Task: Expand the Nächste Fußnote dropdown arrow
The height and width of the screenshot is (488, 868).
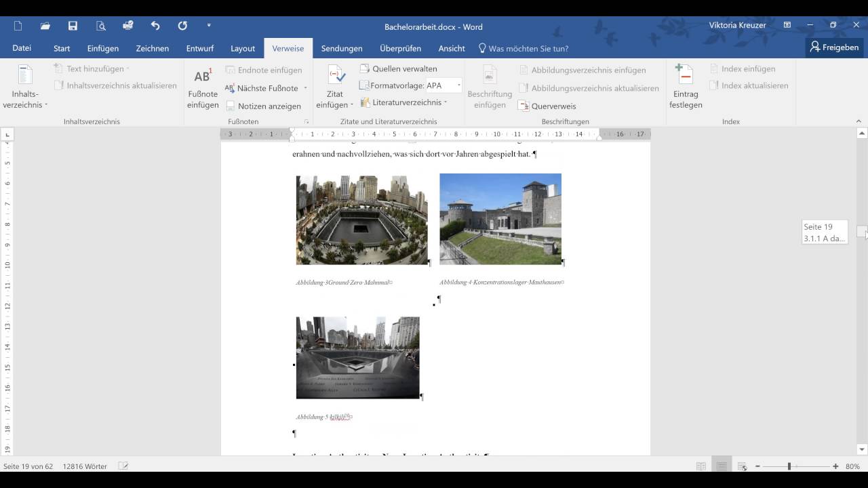Action: [x=305, y=88]
